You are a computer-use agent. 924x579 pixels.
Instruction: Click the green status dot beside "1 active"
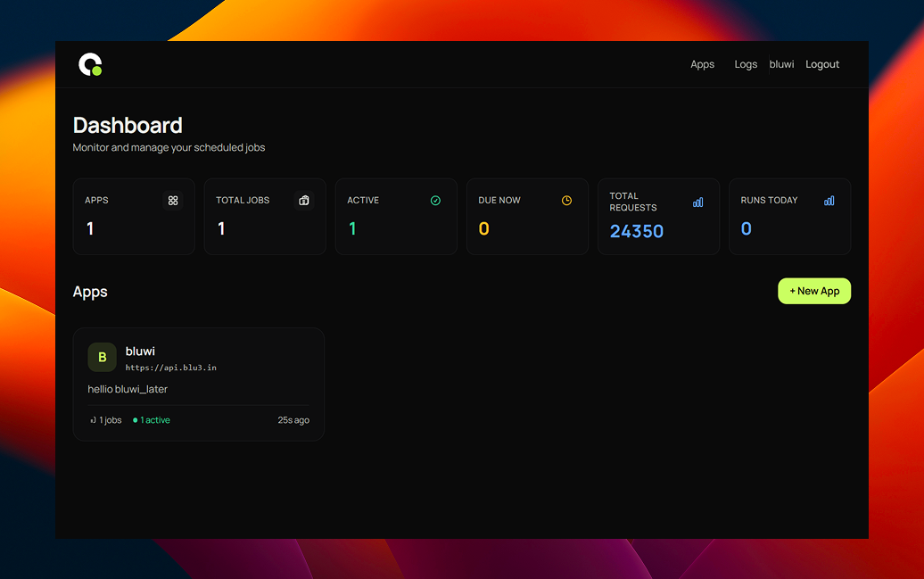135,420
